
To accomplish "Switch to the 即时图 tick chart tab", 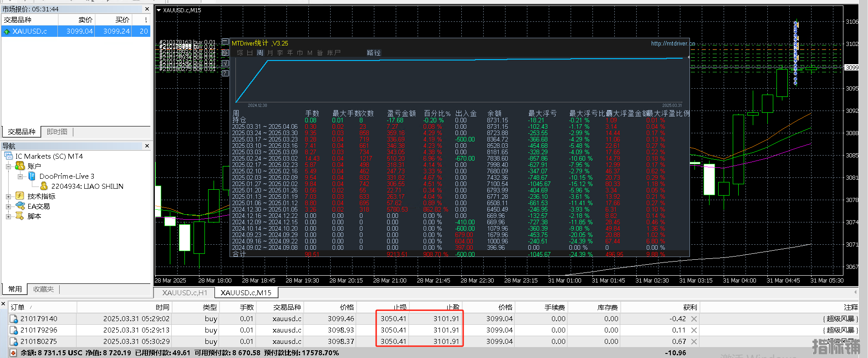I will (x=57, y=131).
